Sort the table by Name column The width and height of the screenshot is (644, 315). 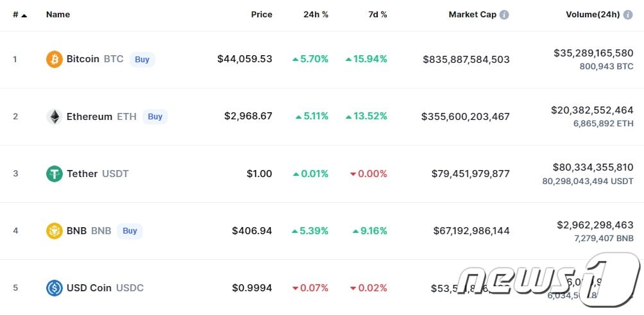[x=58, y=15]
